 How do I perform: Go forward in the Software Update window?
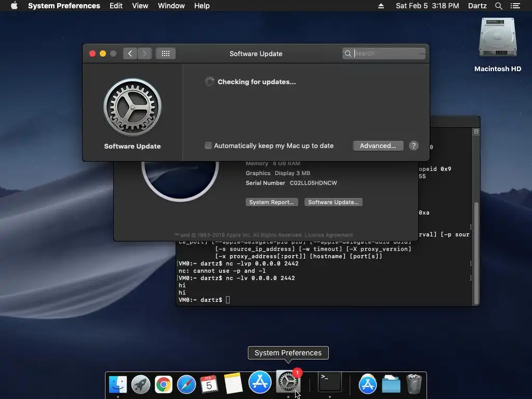[144, 54]
